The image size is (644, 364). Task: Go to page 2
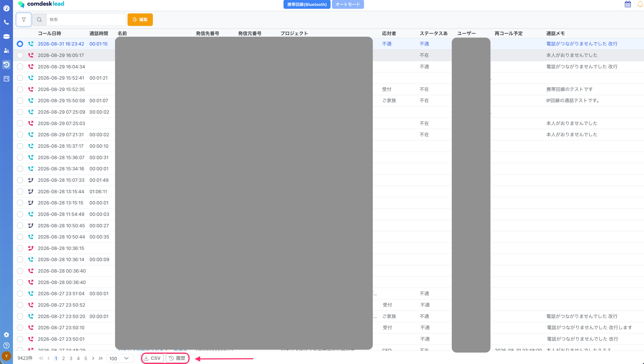64,358
